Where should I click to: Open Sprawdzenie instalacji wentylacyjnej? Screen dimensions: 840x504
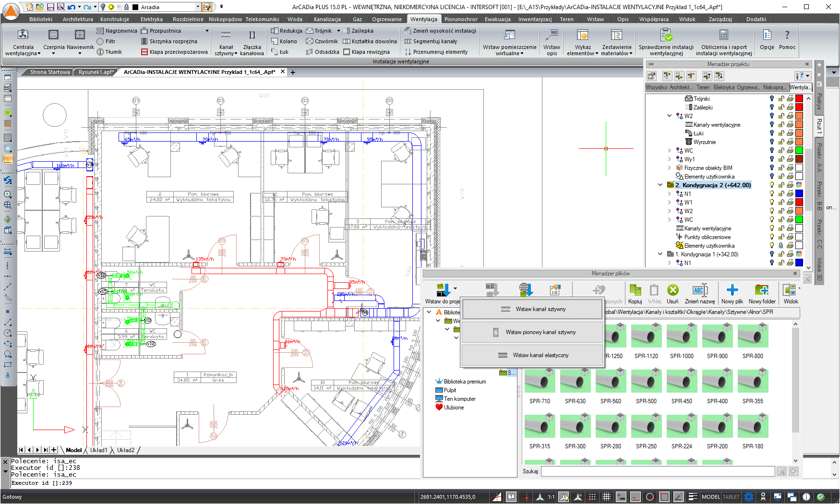(x=666, y=42)
